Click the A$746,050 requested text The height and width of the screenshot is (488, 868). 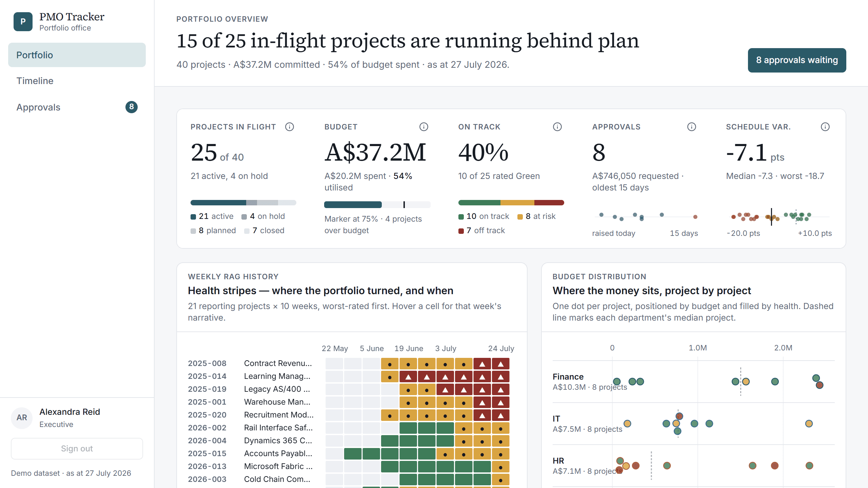(x=635, y=176)
